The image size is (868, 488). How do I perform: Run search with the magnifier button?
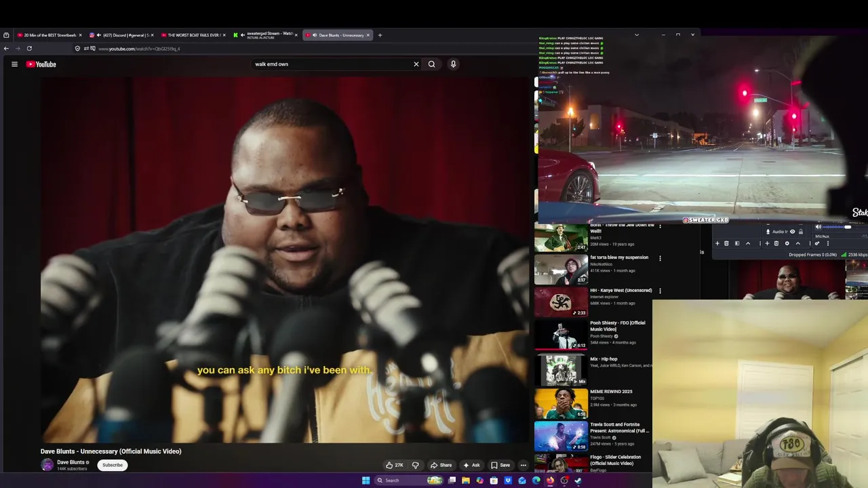[x=431, y=64]
